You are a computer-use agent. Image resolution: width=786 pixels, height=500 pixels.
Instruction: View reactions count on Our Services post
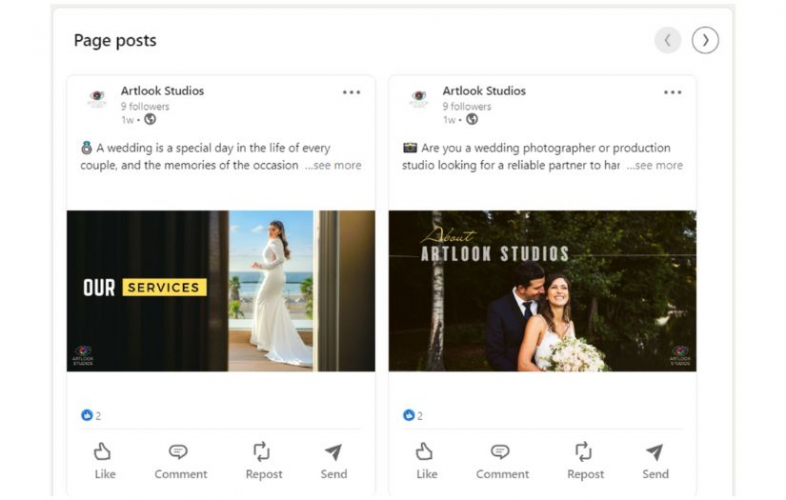coord(91,415)
